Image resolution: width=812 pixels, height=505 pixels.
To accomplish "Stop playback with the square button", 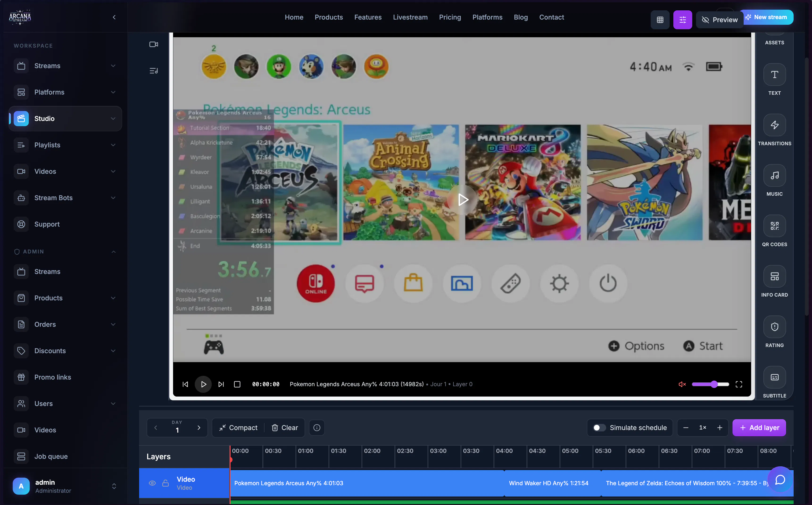I will coord(237,384).
